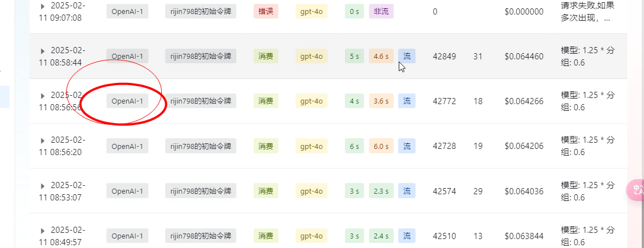Viewport: 644px width, 248px height.
Task: Click the purple 非流 tag
Action: tap(381, 12)
